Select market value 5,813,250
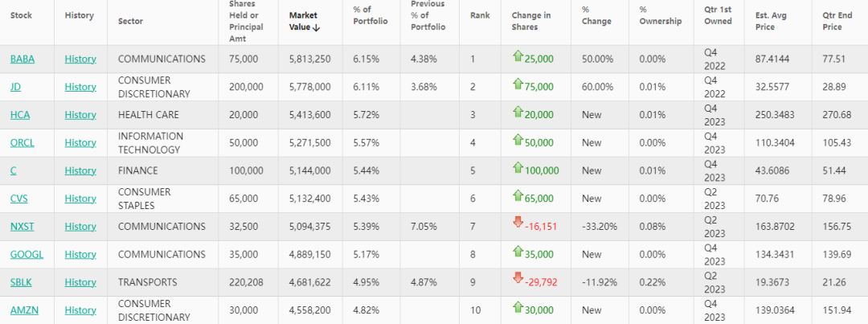This screenshot has width=868, height=324. pyautogui.click(x=310, y=59)
